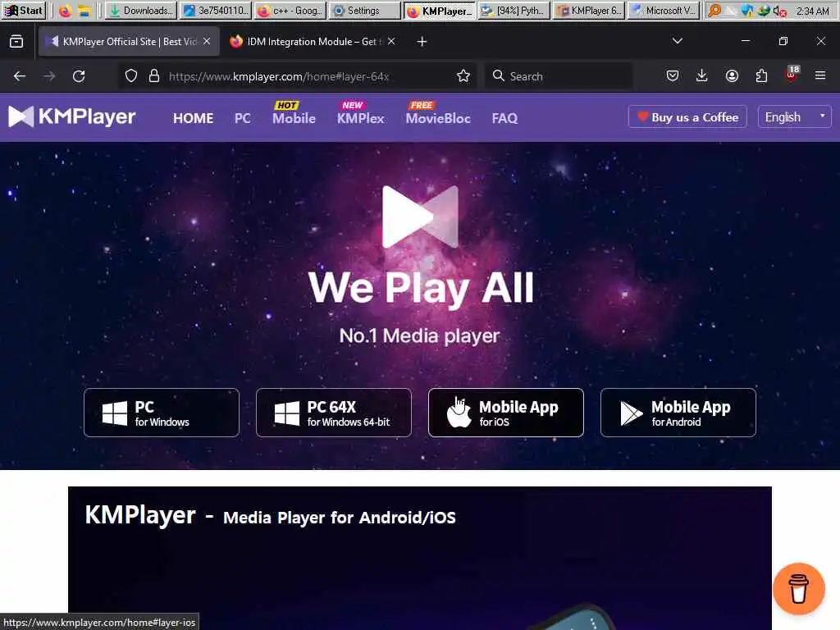Go back with the browser back arrow

tap(20, 76)
